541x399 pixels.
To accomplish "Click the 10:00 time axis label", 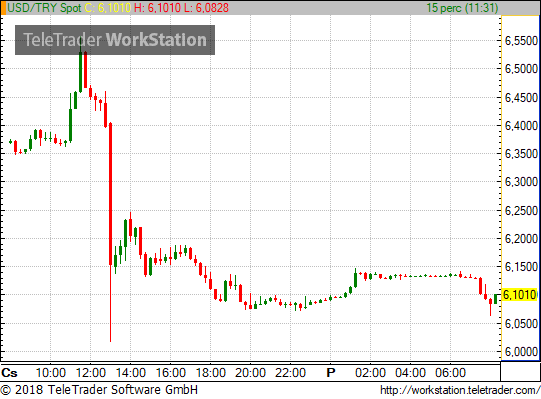I will [x=51, y=373].
